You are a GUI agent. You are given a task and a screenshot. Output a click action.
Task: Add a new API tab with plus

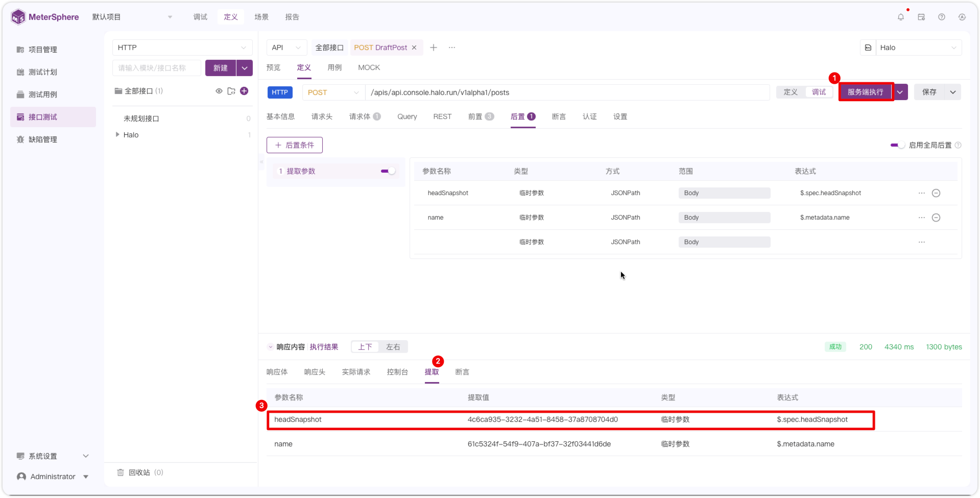click(x=434, y=48)
